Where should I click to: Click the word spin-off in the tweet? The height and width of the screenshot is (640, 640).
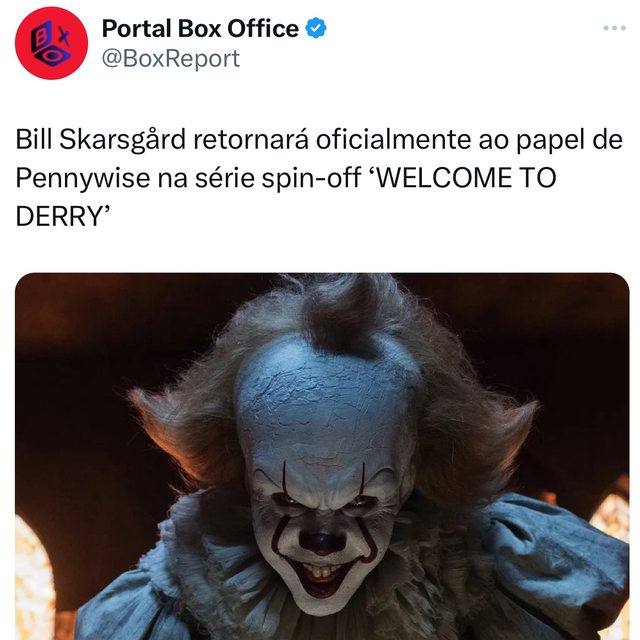point(311,178)
